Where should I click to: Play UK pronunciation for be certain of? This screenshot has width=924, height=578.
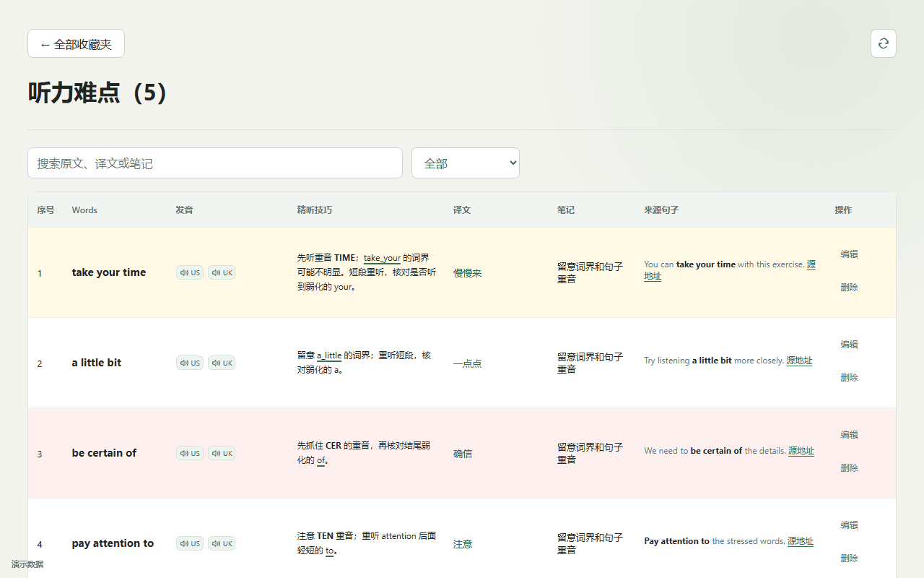point(222,453)
